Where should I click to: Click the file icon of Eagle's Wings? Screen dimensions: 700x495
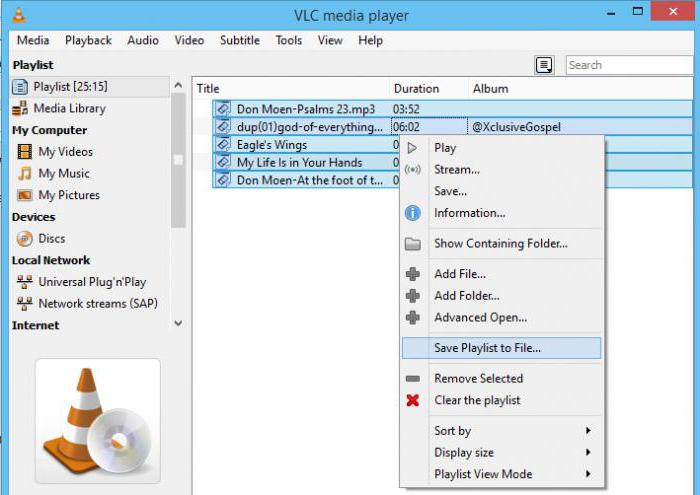pos(223,144)
